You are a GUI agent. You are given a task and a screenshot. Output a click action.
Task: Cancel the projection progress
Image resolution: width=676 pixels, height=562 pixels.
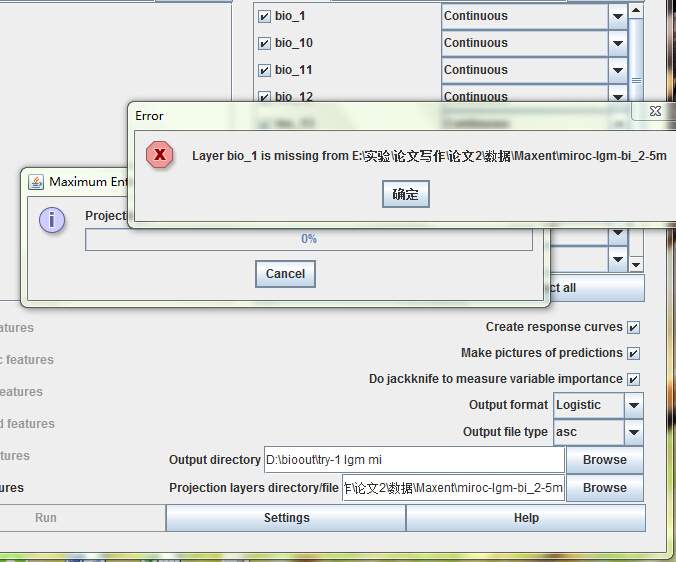coord(285,274)
